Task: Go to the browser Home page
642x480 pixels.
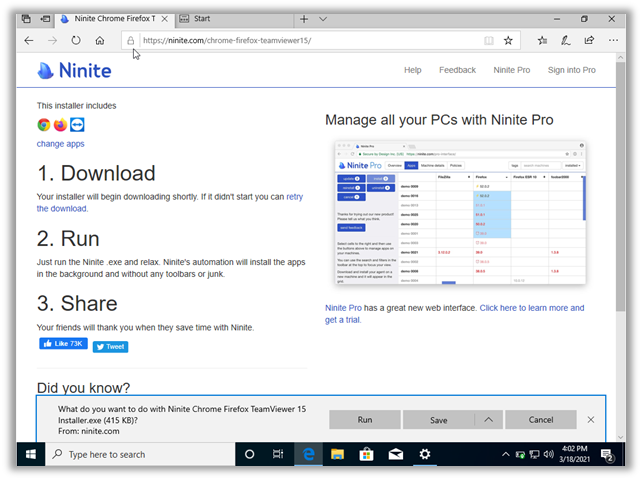Action: pyautogui.click(x=100, y=41)
